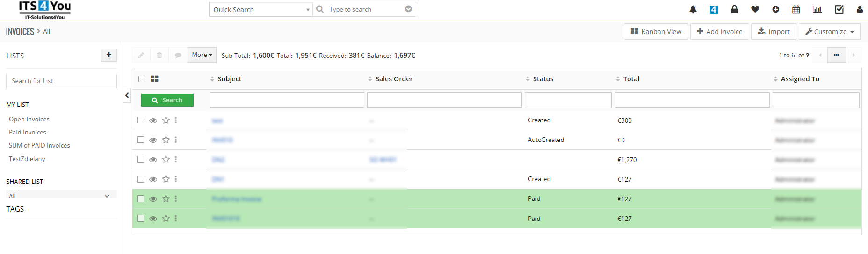Click the Add Invoice button
The height and width of the screenshot is (254, 868).
tap(719, 32)
